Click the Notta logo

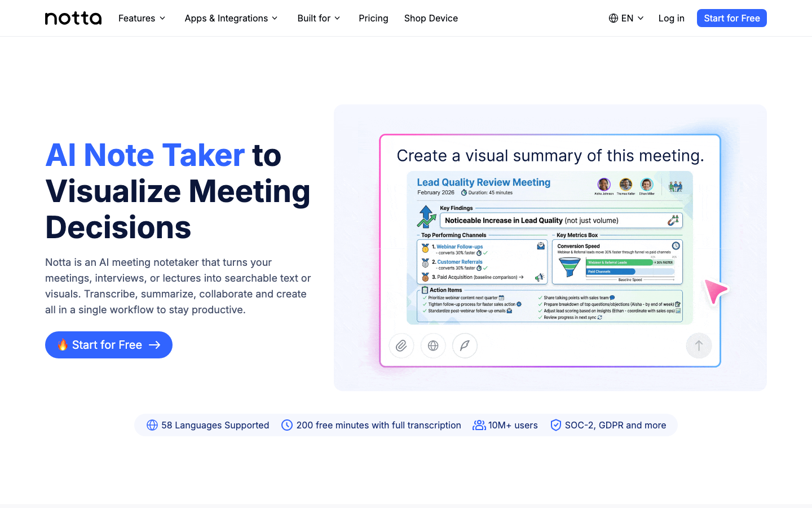point(73,18)
